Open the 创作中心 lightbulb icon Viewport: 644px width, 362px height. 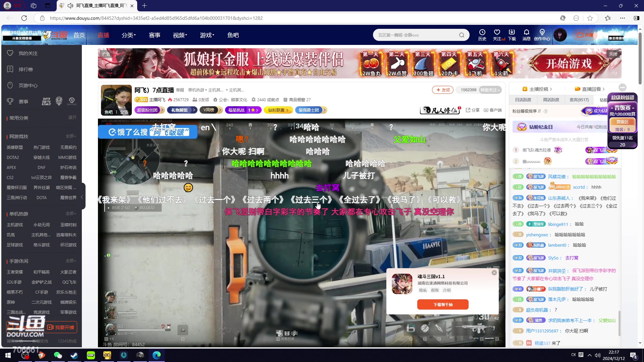click(x=542, y=35)
